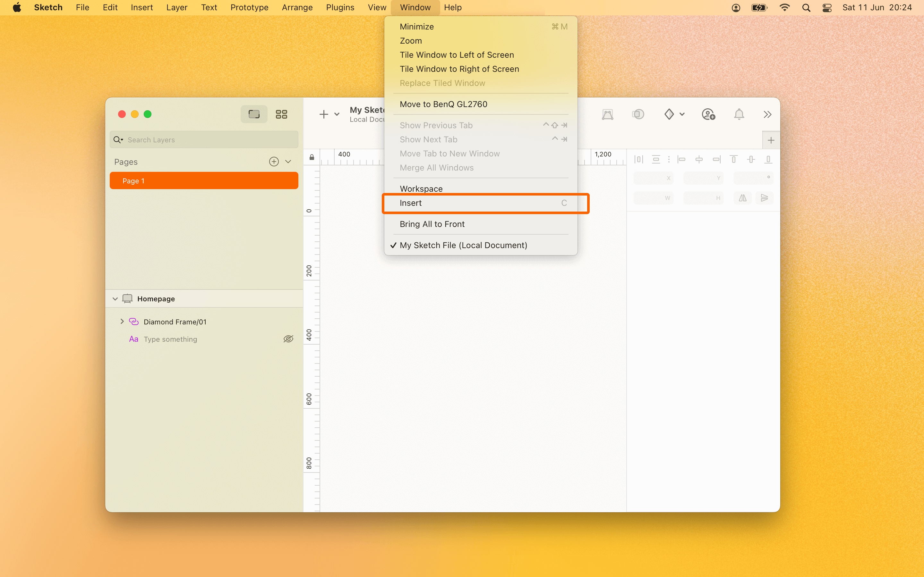Show hidden 'Type something' layer via eye icon
The height and width of the screenshot is (577, 924).
[288, 339]
